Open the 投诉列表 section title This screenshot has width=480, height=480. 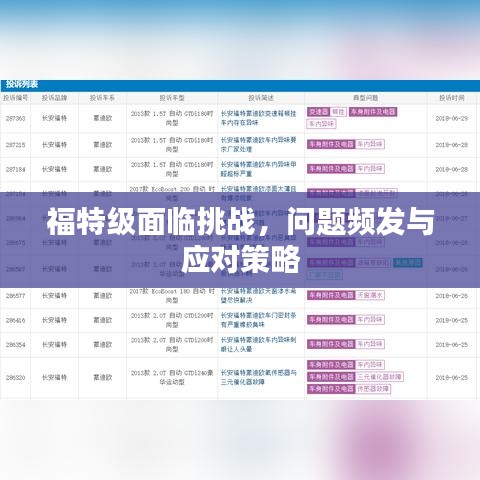(x=22, y=85)
